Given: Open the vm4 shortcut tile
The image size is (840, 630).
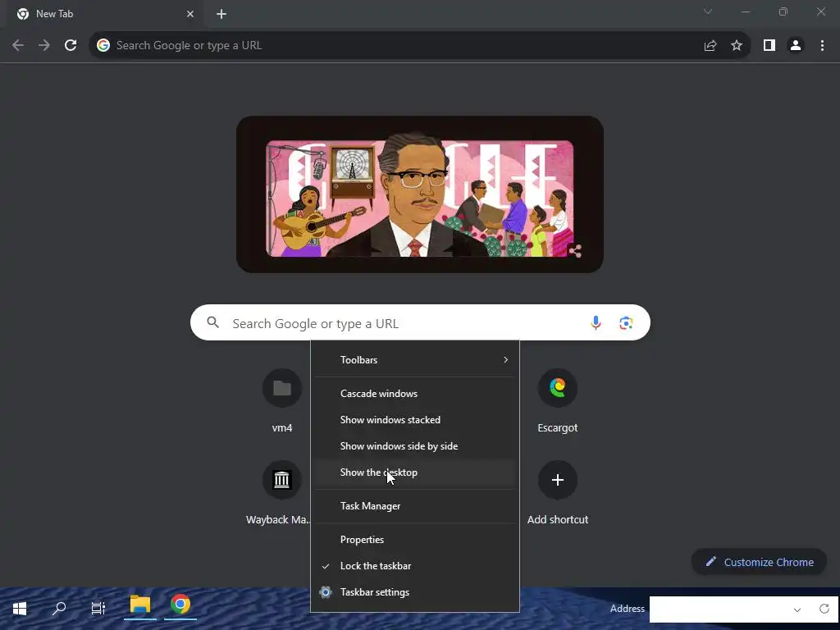Looking at the screenshot, I should point(282,400).
